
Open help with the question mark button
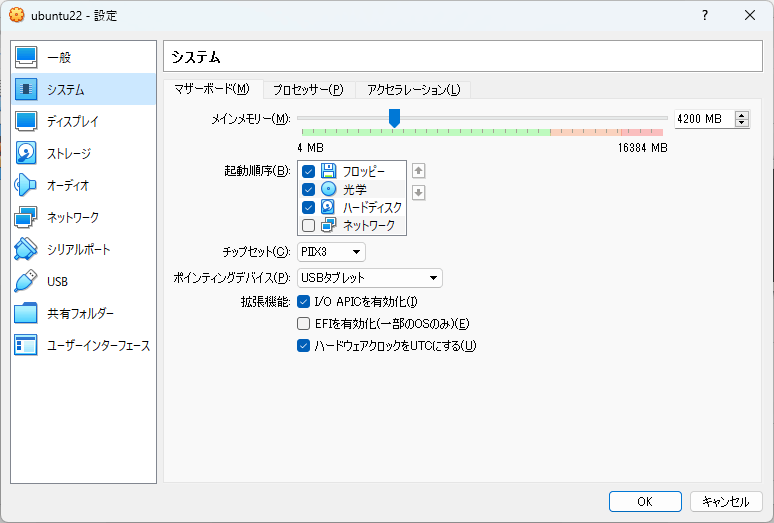click(705, 15)
